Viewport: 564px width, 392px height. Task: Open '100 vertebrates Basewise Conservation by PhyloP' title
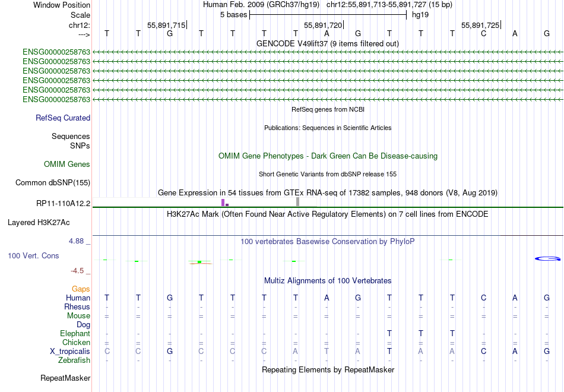[x=328, y=242]
